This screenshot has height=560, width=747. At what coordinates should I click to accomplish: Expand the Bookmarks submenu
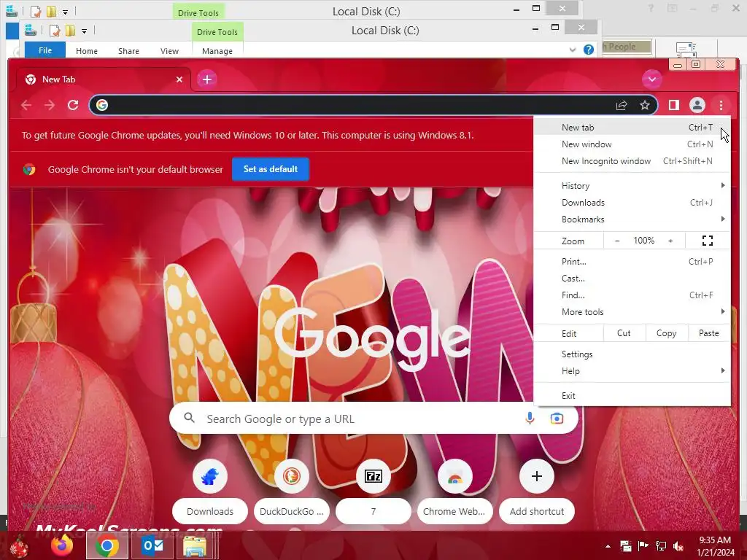[x=632, y=219]
